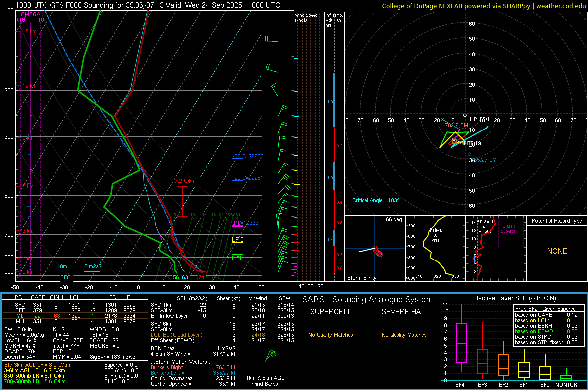Click the '-30 C=26683' level label
This screenshot has height=390, width=588.
pos(248,156)
